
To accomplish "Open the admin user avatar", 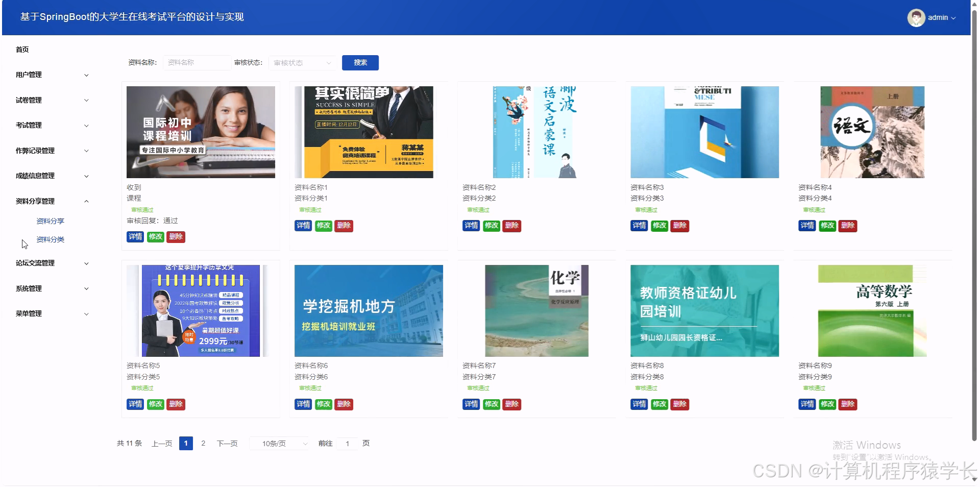I will [x=916, y=17].
